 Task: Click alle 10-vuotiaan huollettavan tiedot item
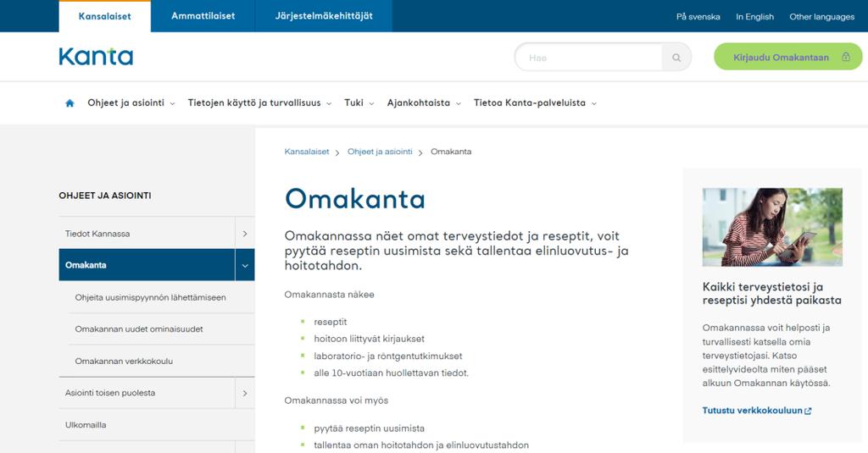click(392, 373)
